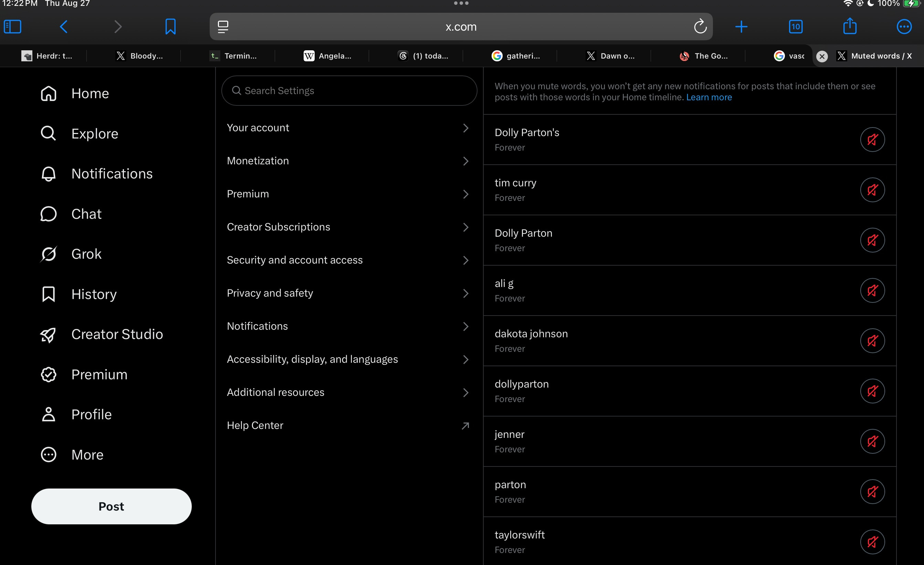Viewport: 924px width, 565px height.
Task: Click the Post button
Action: point(112,506)
